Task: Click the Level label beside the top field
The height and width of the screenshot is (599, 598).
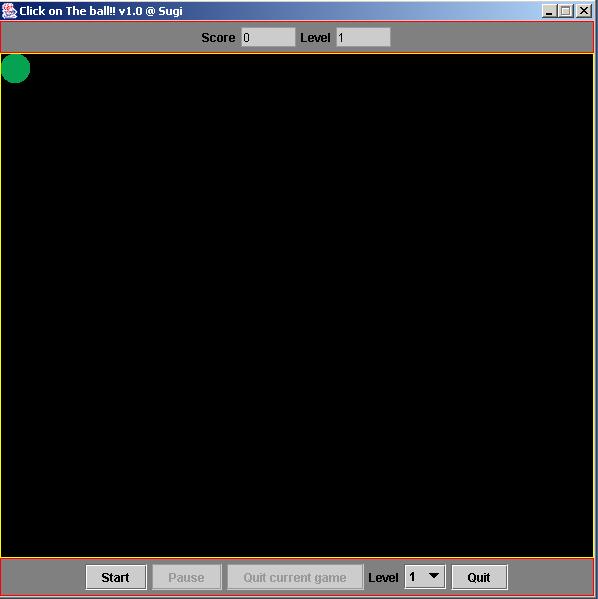Action: click(x=315, y=38)
